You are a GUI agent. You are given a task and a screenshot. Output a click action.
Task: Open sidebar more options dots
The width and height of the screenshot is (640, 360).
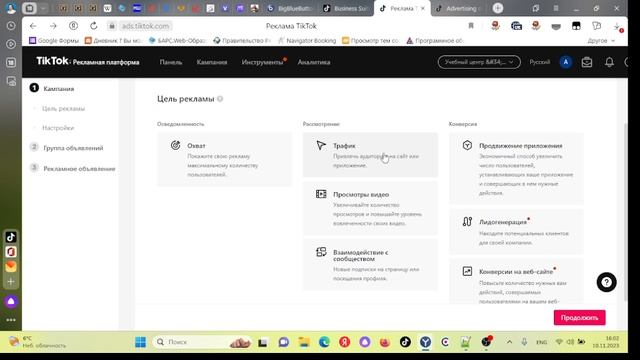[11, 320]
